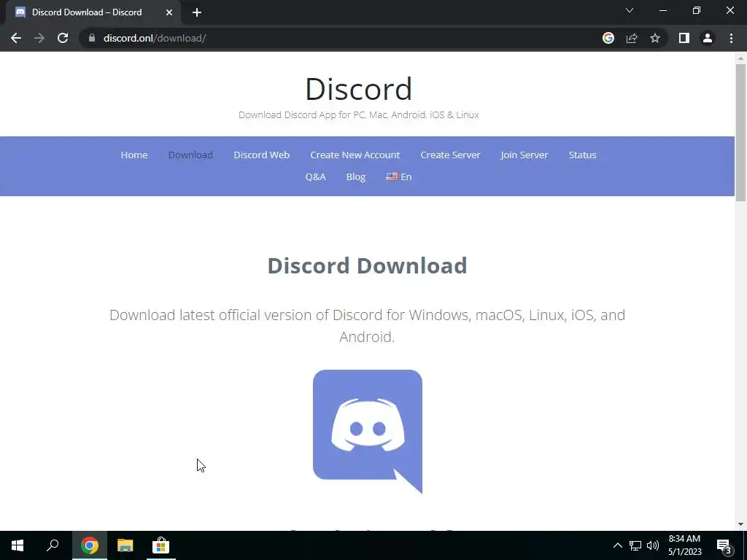Open a new browser tab
Viewport: 747px width, 560px height.
(x=197, y=12)
